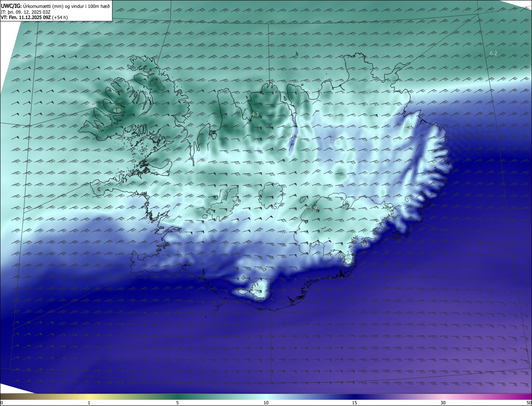Click the "10" tick label on the colorbar

[x=266, y=403]
